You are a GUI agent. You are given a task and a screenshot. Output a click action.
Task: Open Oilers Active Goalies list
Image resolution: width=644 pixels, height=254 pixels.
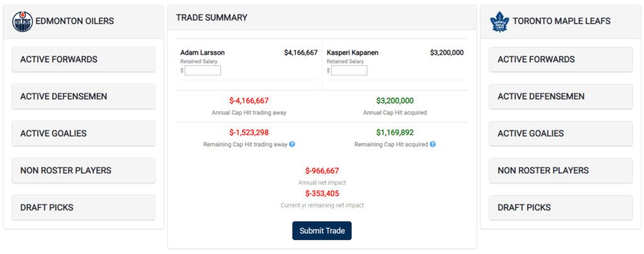pyautogui.click(x=84, y=133)
